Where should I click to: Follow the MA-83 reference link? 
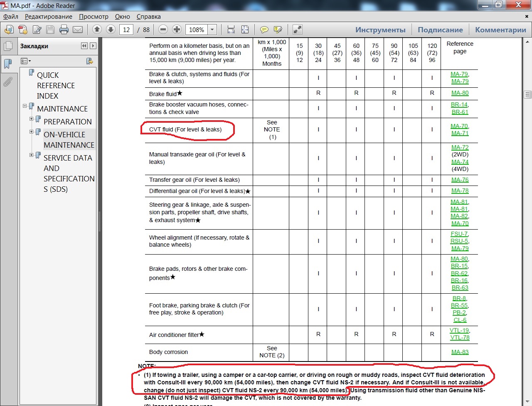460,352
